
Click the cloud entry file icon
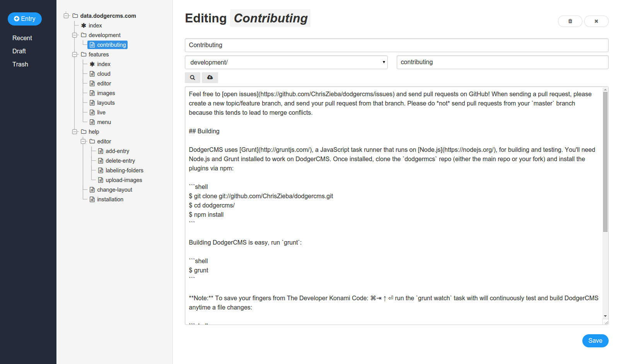(92, 74)
